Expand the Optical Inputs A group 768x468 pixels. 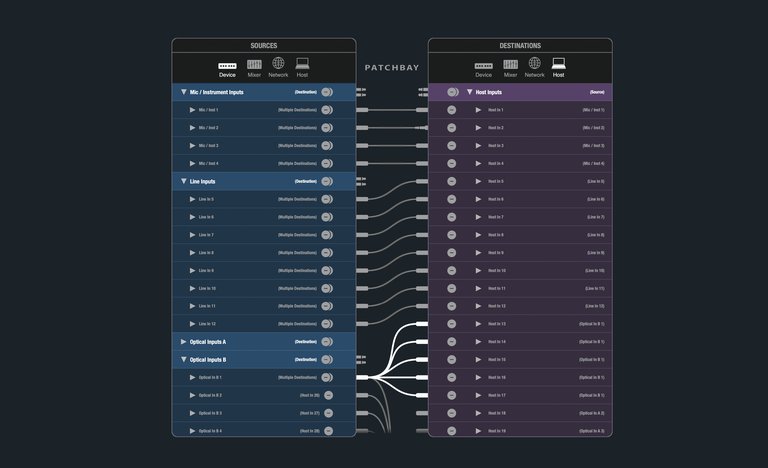183,342
